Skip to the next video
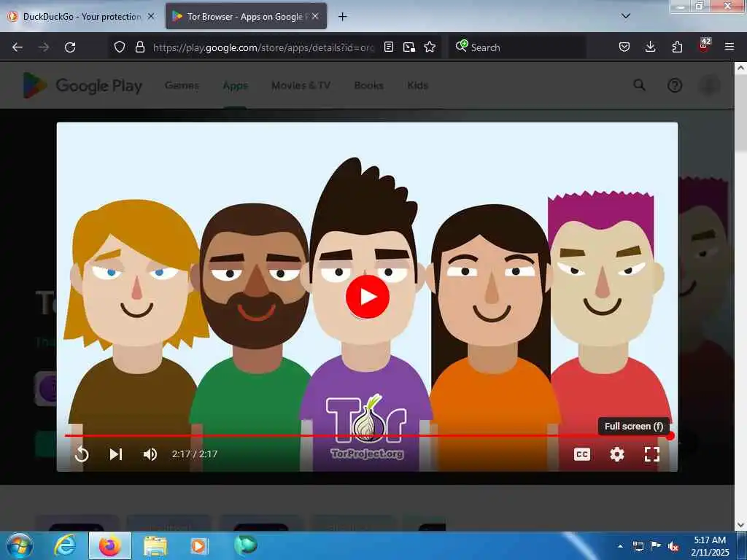Viewport: 747px width, 560px height. (x=116, y=454)
